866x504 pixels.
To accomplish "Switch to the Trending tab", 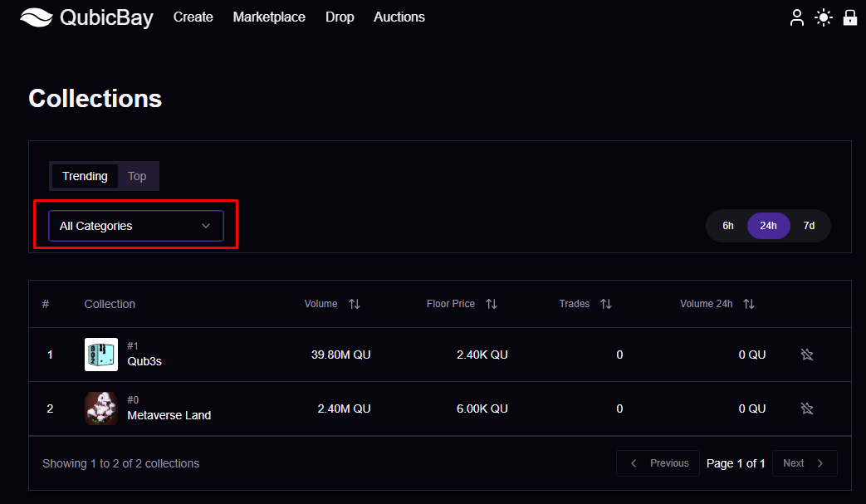I will pos(85,176).
